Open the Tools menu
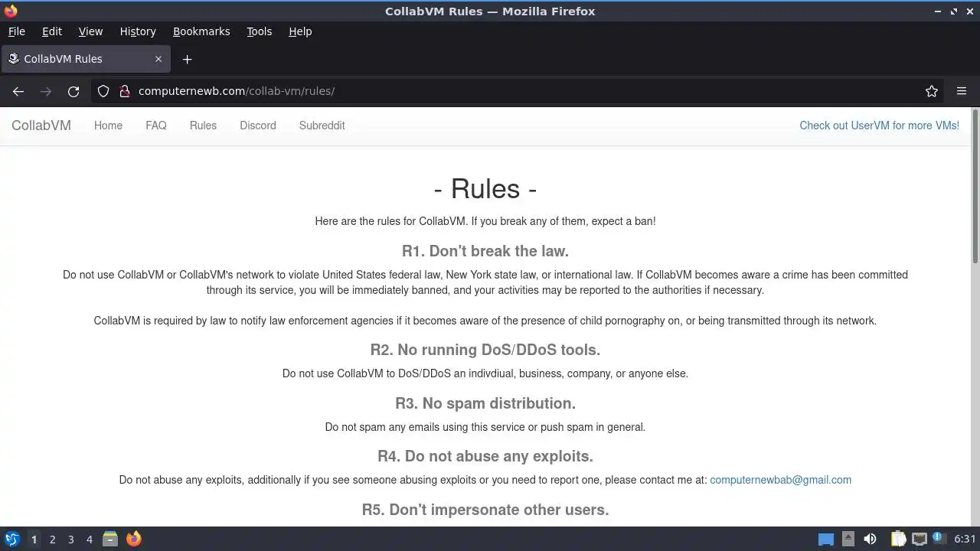 (259, 31)
